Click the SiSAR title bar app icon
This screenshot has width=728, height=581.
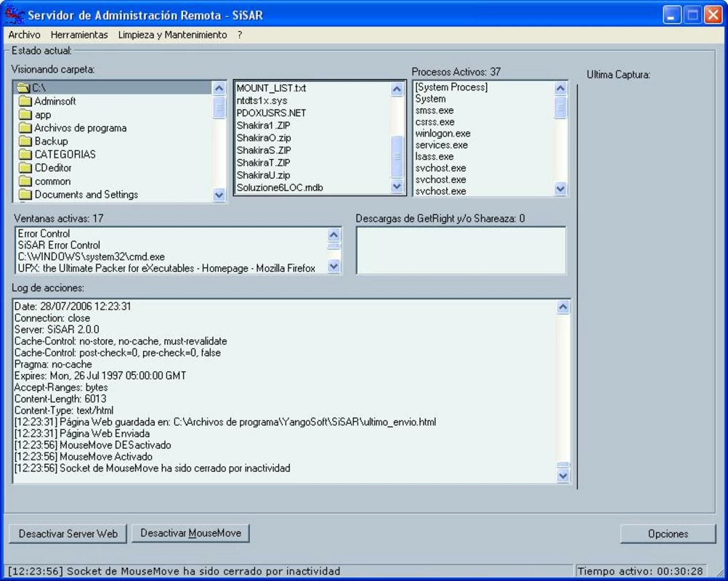14,15
